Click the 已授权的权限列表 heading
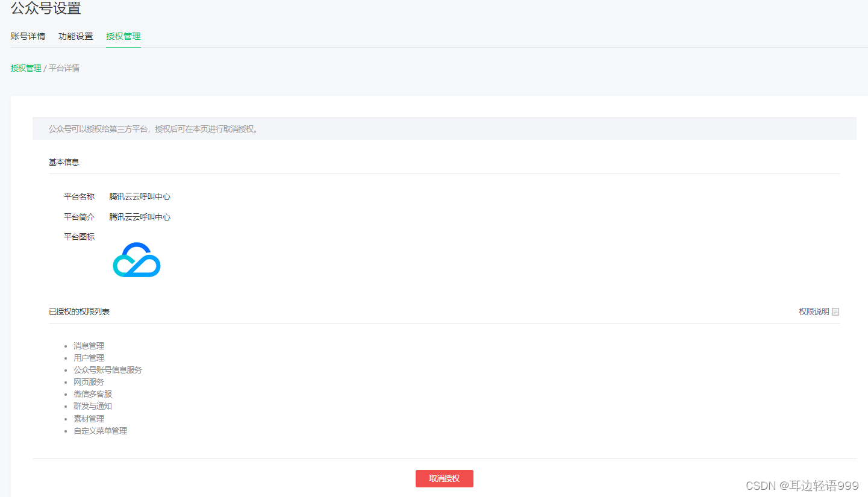868x497 pixels. coord(80,311)
